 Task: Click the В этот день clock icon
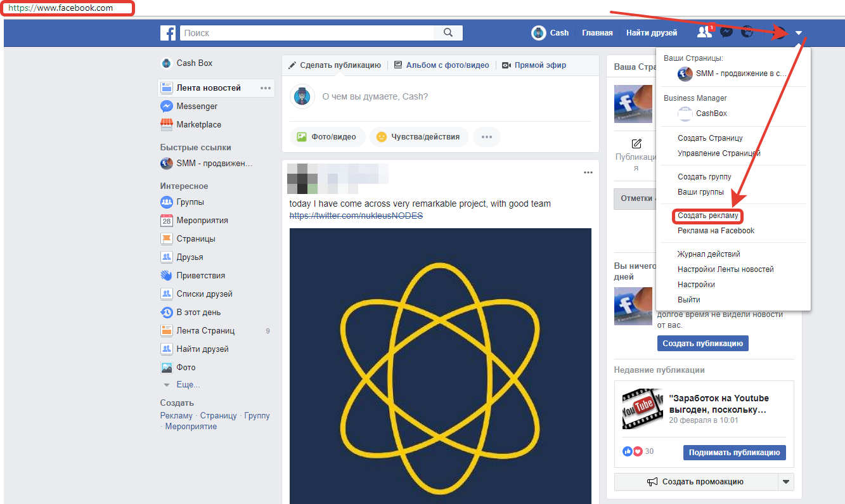click(167, 313)
